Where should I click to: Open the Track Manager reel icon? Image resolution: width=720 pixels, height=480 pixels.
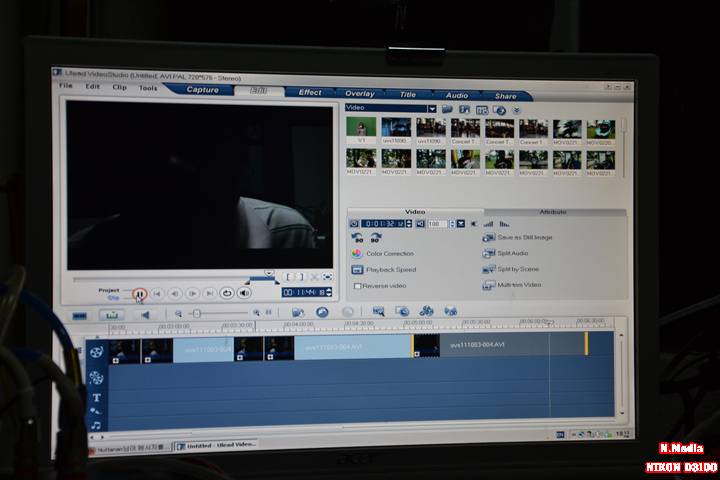(427, 311)
